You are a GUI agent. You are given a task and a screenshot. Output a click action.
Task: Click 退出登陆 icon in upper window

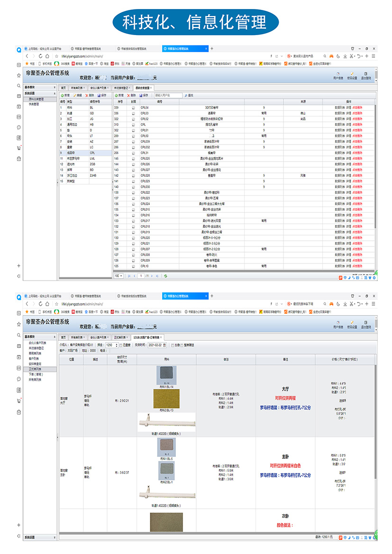coord(366,73)
